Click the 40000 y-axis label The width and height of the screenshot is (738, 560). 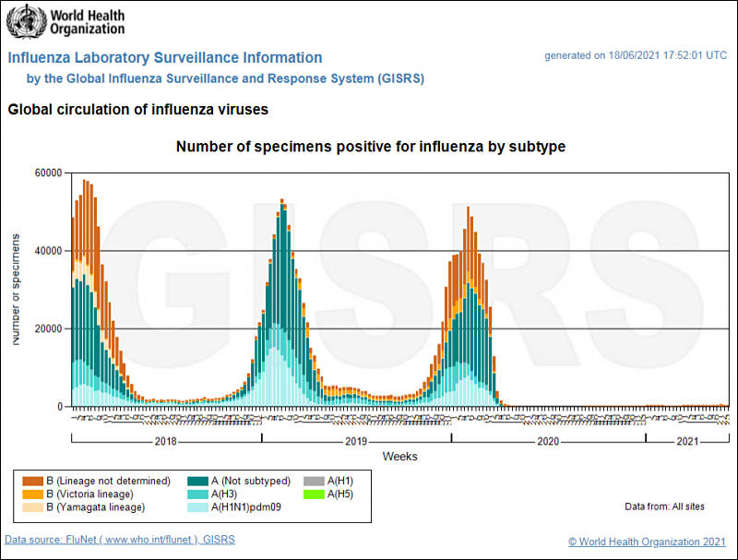click(x=49, y=251)
